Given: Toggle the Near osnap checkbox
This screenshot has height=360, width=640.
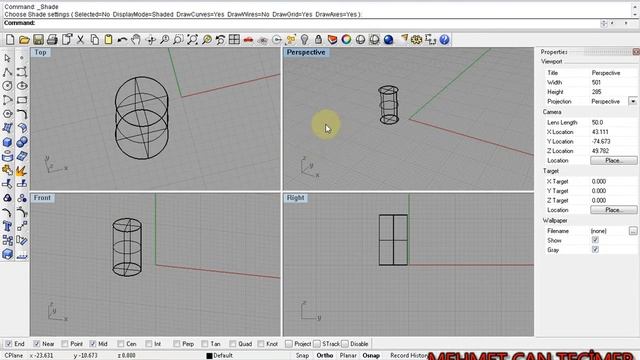Looking at the screenshot, I should pyautogui.click(x=37, y=344).
